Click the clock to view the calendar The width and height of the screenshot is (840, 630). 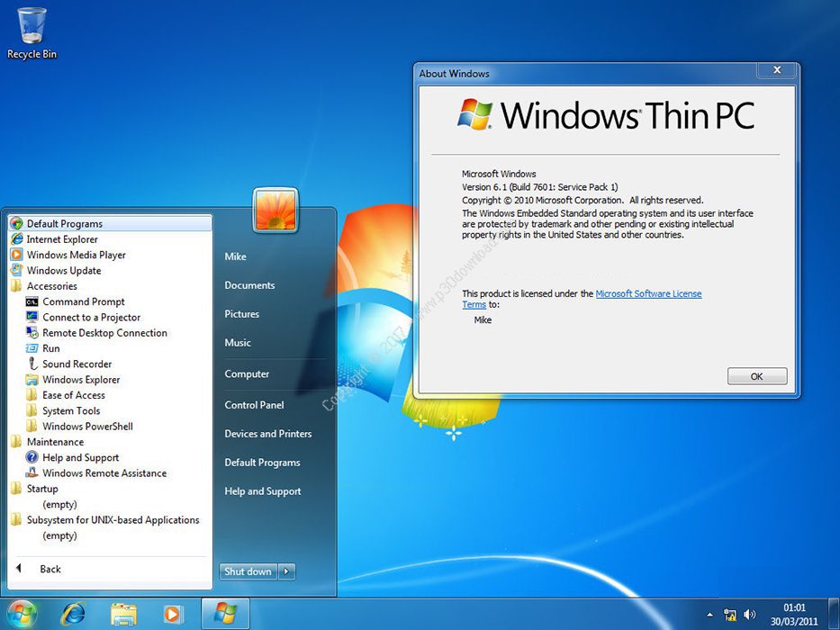tap(793, 614)
